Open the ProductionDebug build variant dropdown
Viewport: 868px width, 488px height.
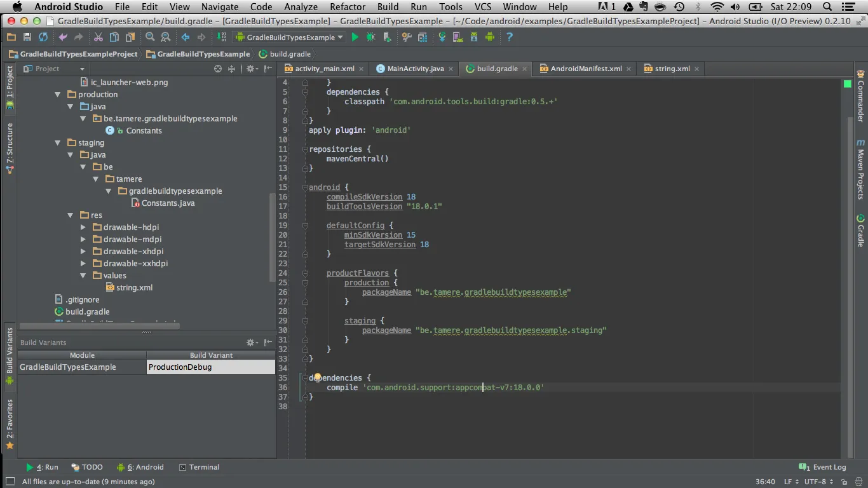tap(211, 367)
